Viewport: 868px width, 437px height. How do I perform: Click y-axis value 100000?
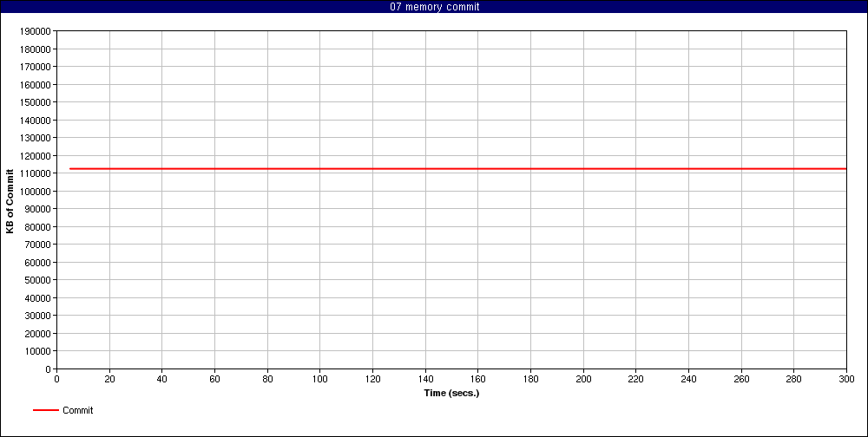36,191
